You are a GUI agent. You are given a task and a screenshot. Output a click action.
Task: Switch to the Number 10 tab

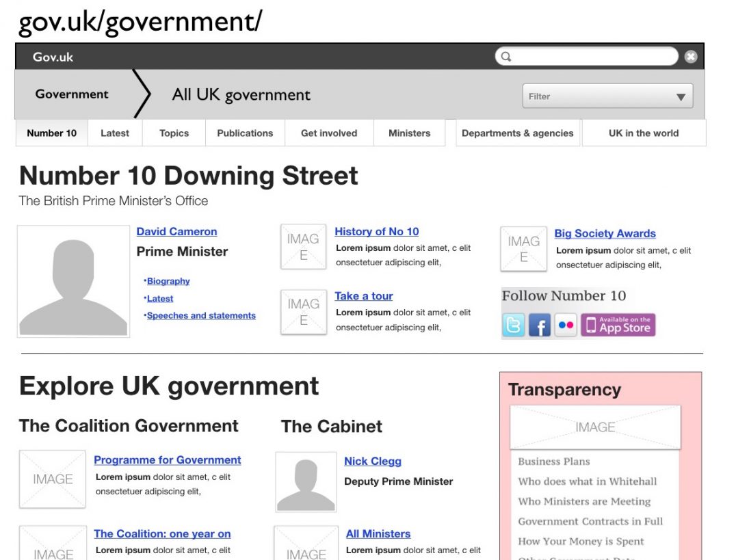pos(51,133)
